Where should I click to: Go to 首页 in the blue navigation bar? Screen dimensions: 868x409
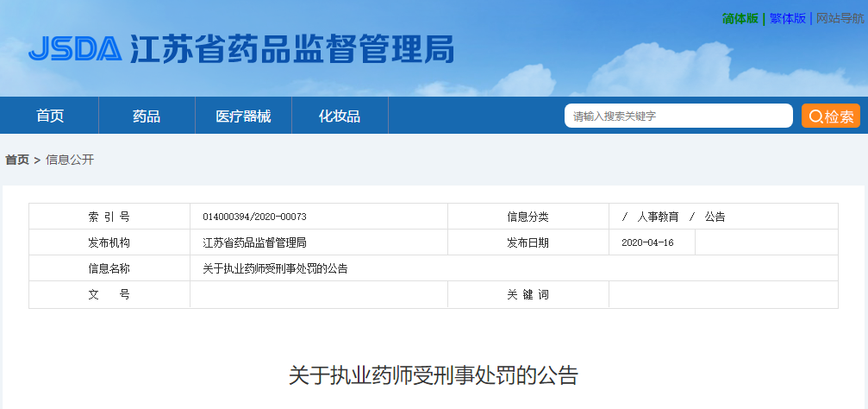pos(50,116)
